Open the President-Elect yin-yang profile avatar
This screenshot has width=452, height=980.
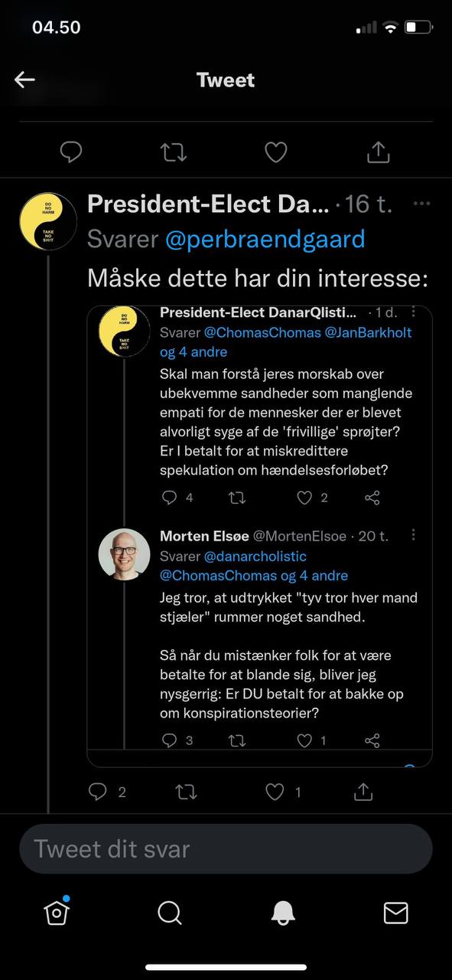(48, 221)
